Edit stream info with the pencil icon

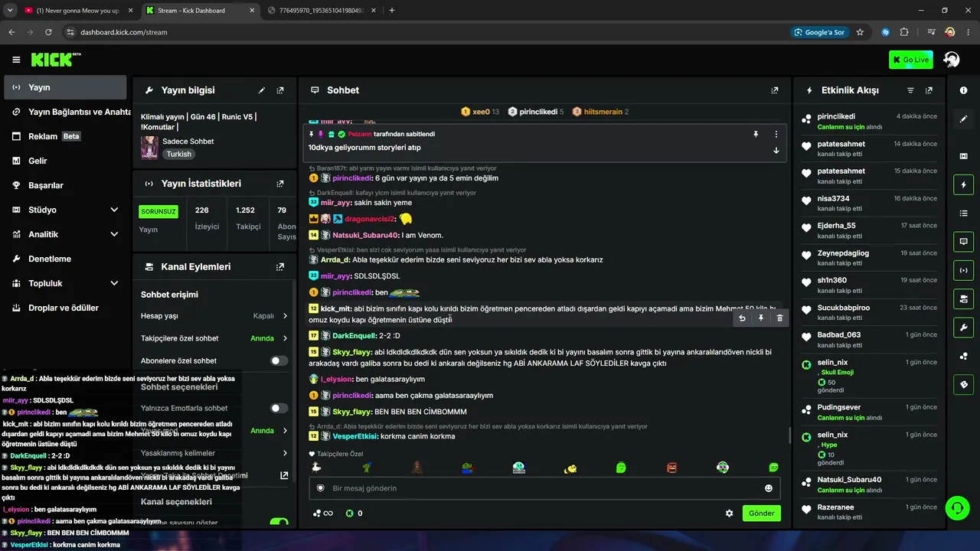262,90
